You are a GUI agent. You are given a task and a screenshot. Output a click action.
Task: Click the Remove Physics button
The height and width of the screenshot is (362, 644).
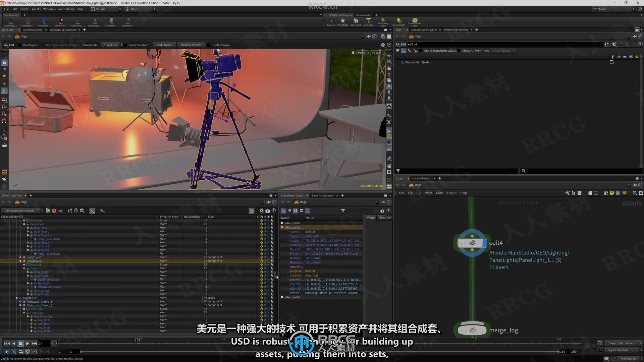tap(191, 45)
